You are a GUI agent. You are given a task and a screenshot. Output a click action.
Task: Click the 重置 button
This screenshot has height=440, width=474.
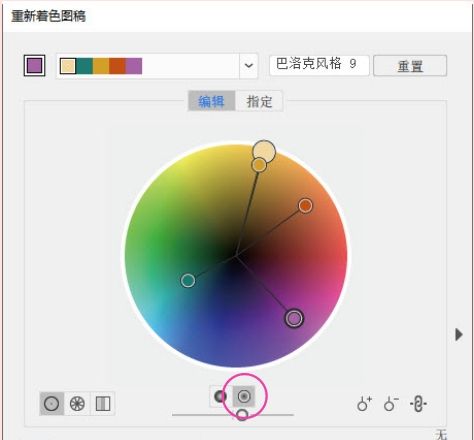410,66
